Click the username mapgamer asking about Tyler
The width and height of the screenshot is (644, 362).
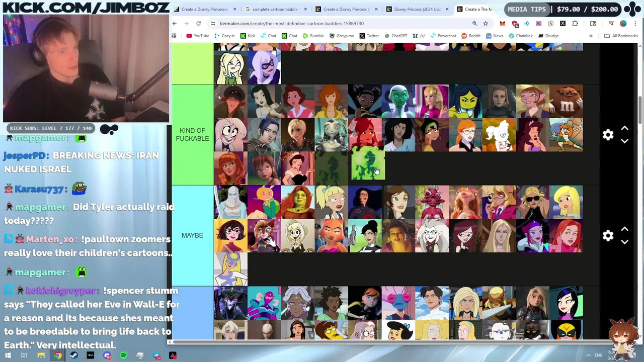(x=42, y=207)
